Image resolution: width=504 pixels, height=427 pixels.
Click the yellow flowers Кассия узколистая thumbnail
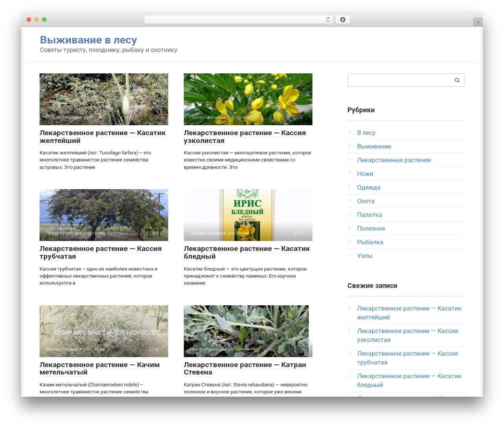coord(248,99)
